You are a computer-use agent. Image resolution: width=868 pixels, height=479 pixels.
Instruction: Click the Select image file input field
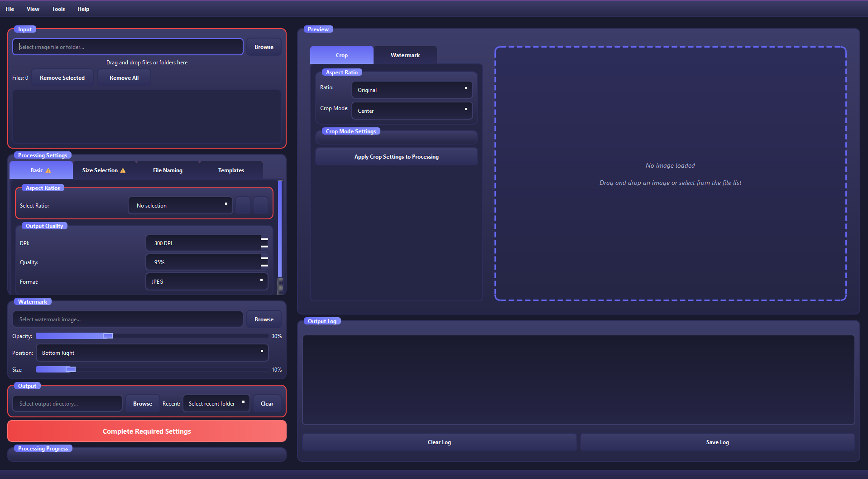pos(128,47)
